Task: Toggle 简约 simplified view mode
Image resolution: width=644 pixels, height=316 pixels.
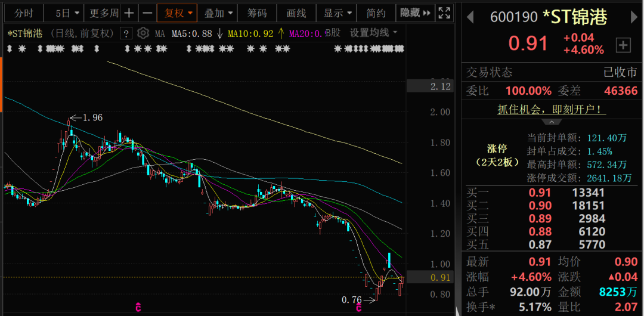Action: (x=376, y=13)
